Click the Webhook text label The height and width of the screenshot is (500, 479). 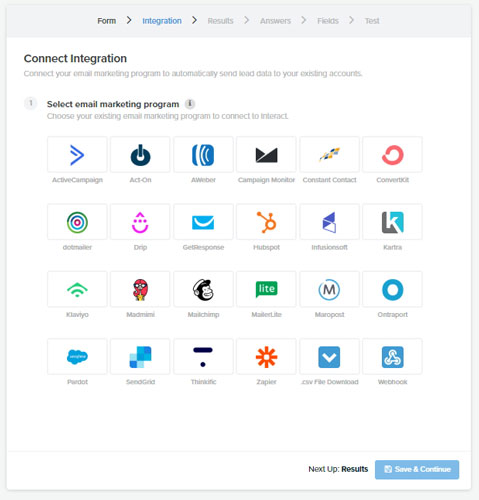[392, 382]
